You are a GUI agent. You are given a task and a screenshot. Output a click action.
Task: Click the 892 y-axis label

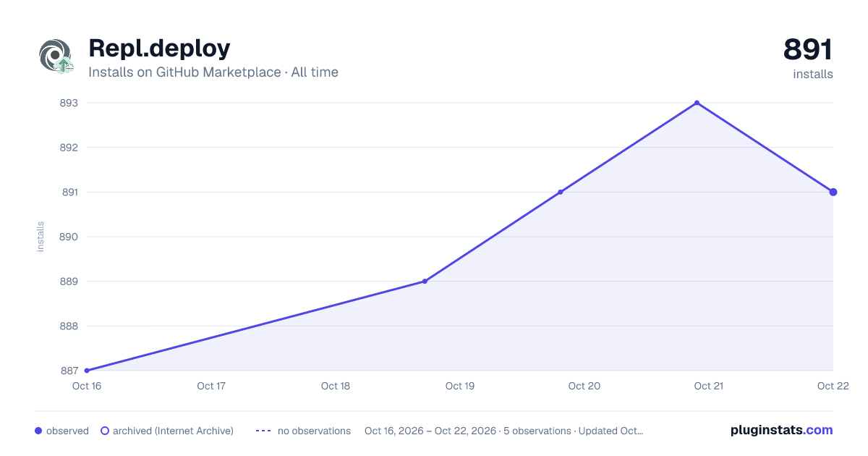coord(69,148)
